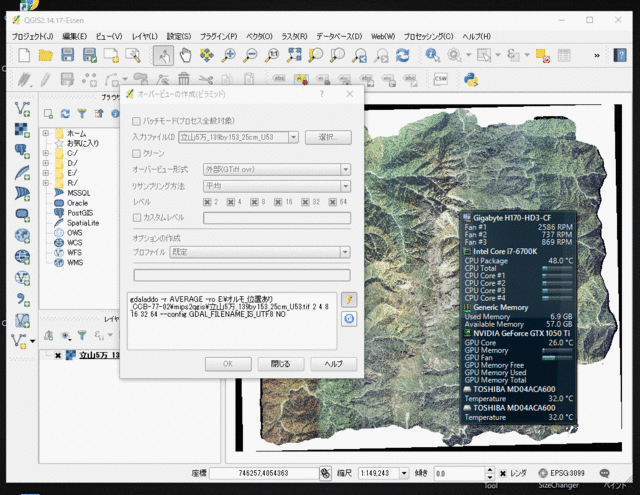Zoom to native 1:1 resolution
The image size is (640, 495).
(x=272, y=55)
